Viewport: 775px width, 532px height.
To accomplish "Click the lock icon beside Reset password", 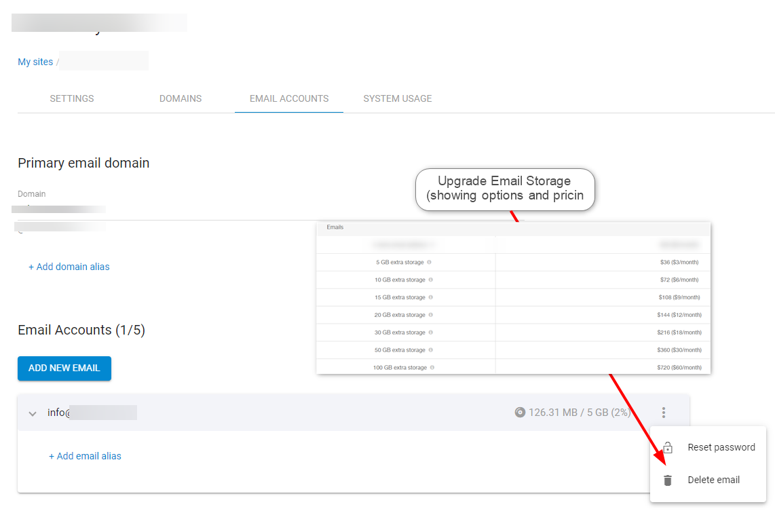I will pos(668,447).
